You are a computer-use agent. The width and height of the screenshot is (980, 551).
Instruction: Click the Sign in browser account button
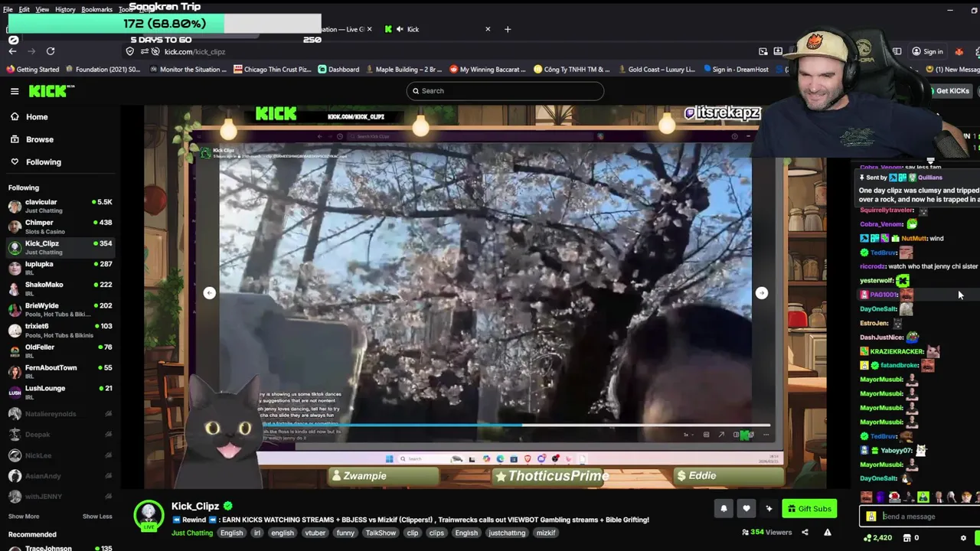tap(927, 51)
